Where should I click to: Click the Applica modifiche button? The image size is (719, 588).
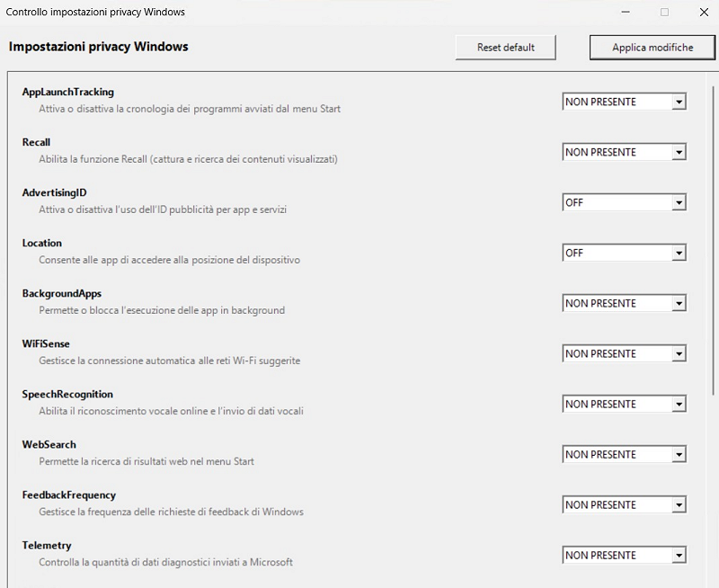(x=652, y=48)
